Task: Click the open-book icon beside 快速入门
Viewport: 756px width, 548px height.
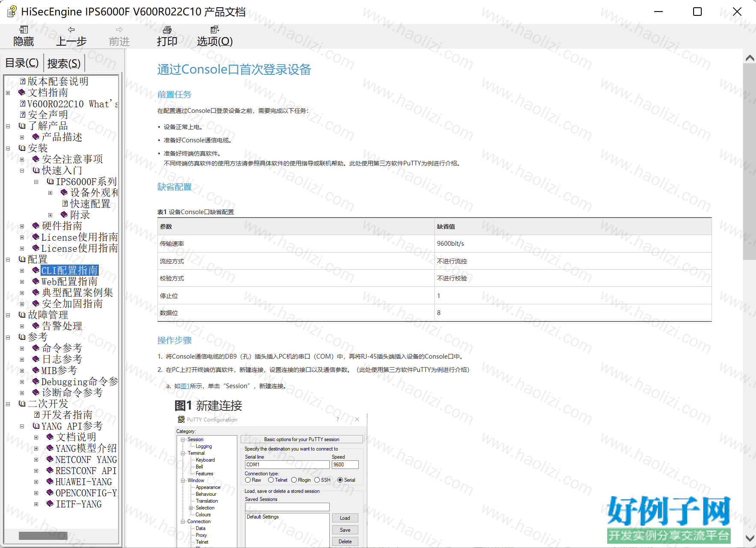Action: tap(36, 170)
